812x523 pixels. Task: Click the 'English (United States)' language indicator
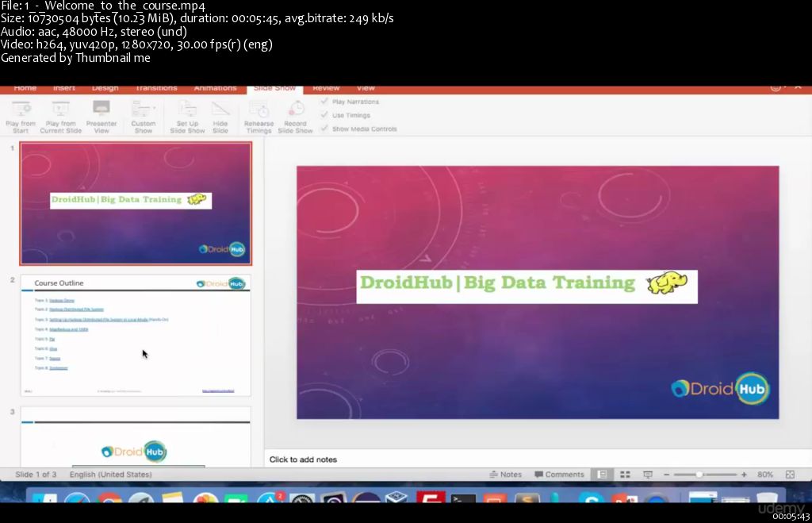[x=111, y=475]
